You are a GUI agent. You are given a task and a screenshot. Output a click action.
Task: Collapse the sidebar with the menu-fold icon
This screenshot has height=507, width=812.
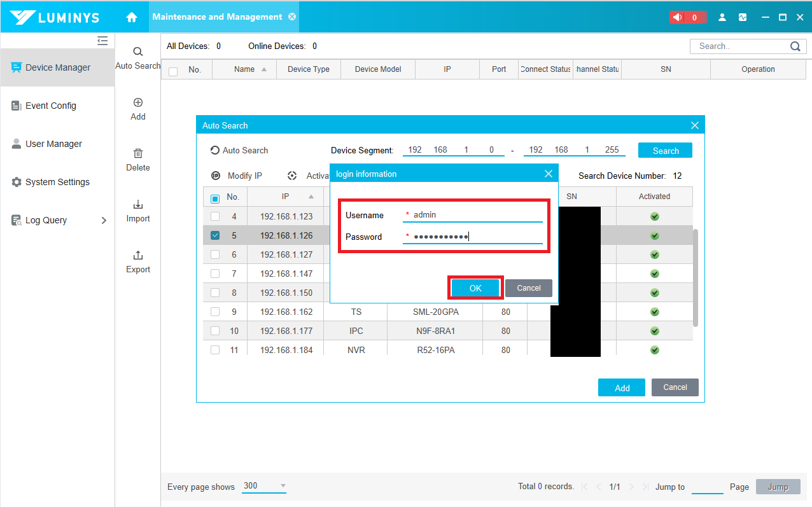(102, 41)
